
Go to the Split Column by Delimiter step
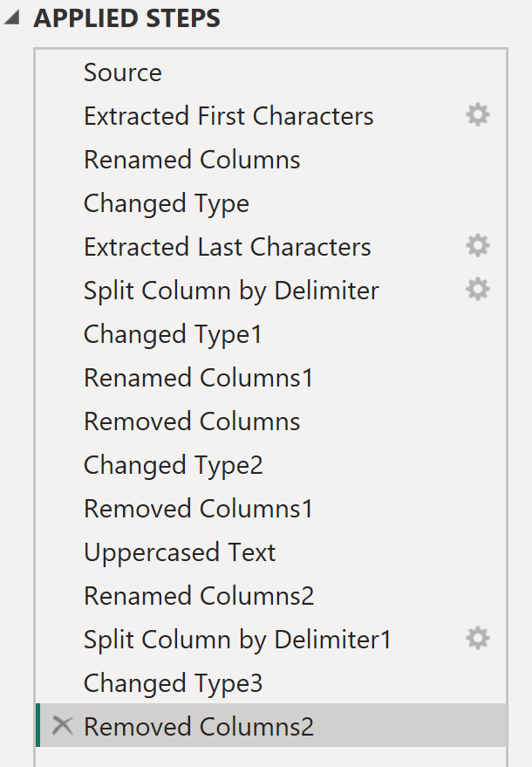[x=231, y=291]
